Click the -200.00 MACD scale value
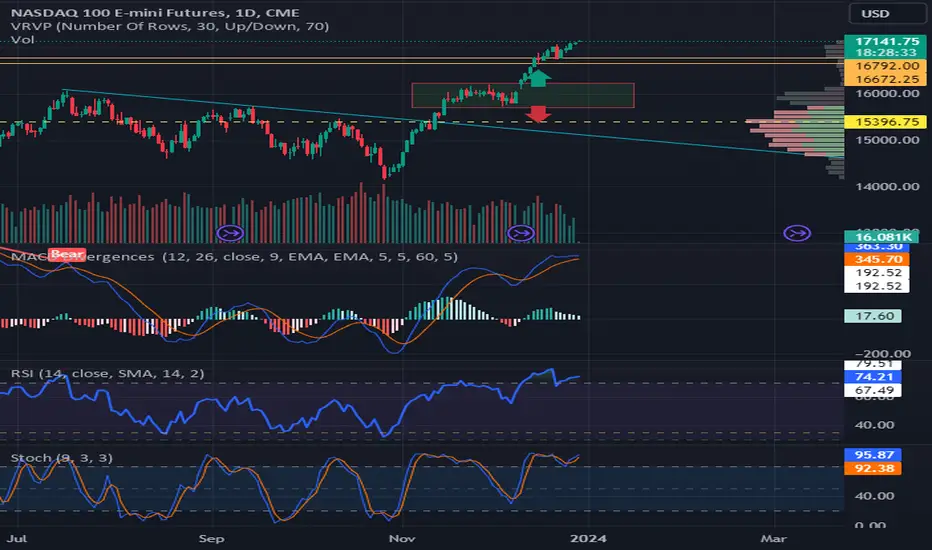Screen dimensions: 932x550 883,354
